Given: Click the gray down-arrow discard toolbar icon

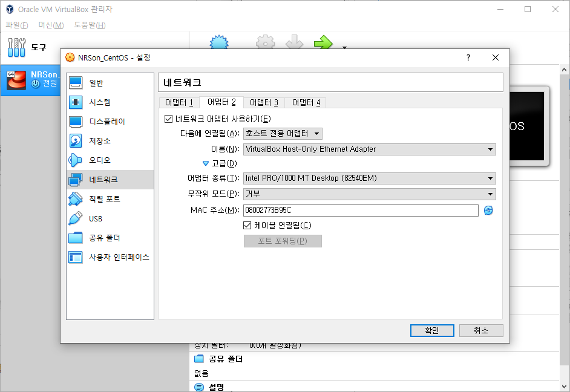Looking at the screenshot, I should coord(294,42).
